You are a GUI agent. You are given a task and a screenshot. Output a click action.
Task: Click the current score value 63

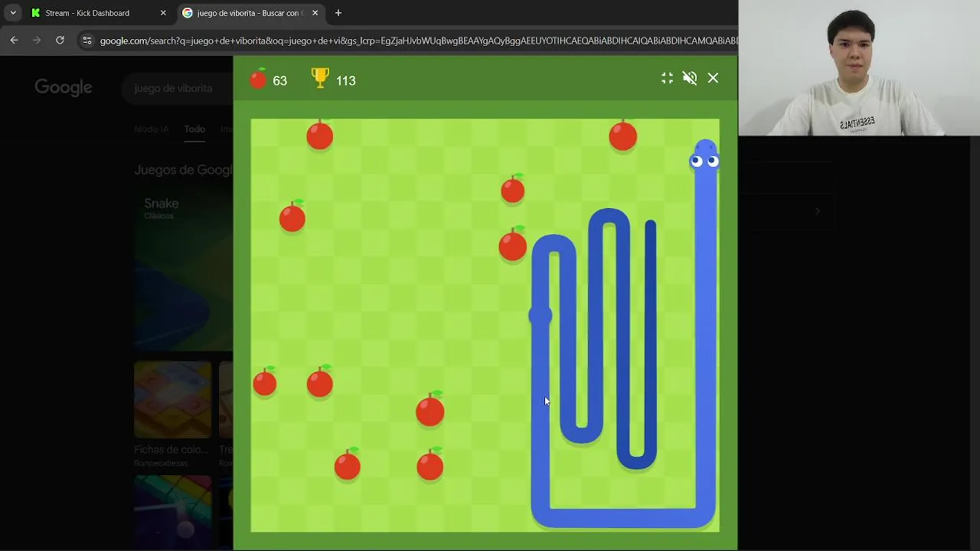click(279, 81)
